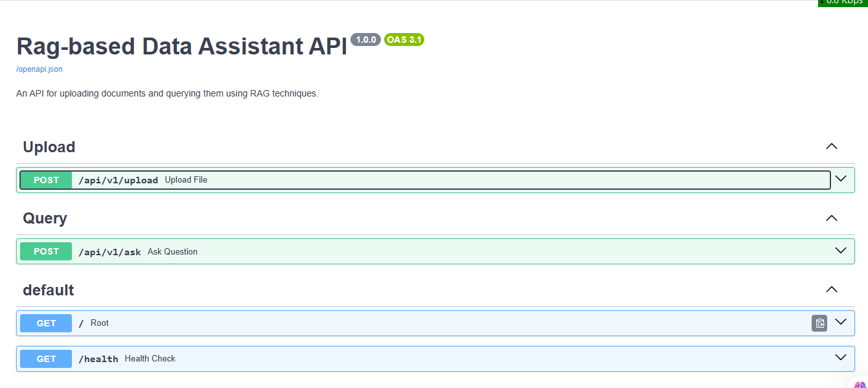Click the GET badge for /health

coord(46,359)
